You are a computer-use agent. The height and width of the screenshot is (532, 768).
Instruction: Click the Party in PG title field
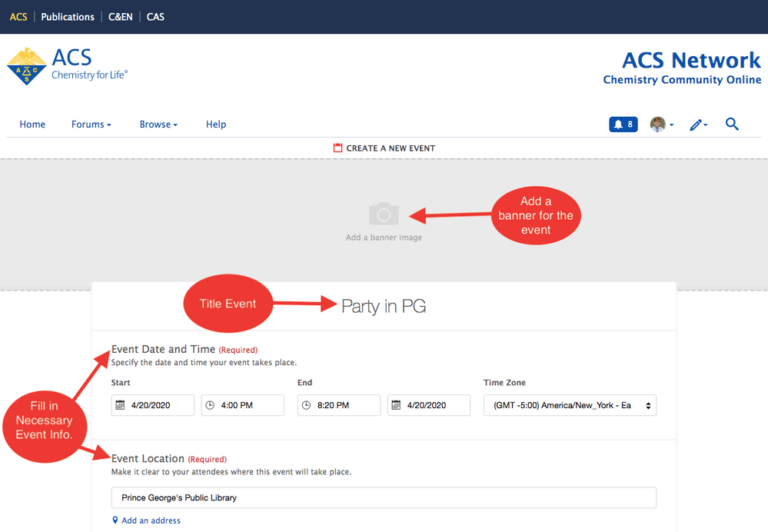point(384,307)
